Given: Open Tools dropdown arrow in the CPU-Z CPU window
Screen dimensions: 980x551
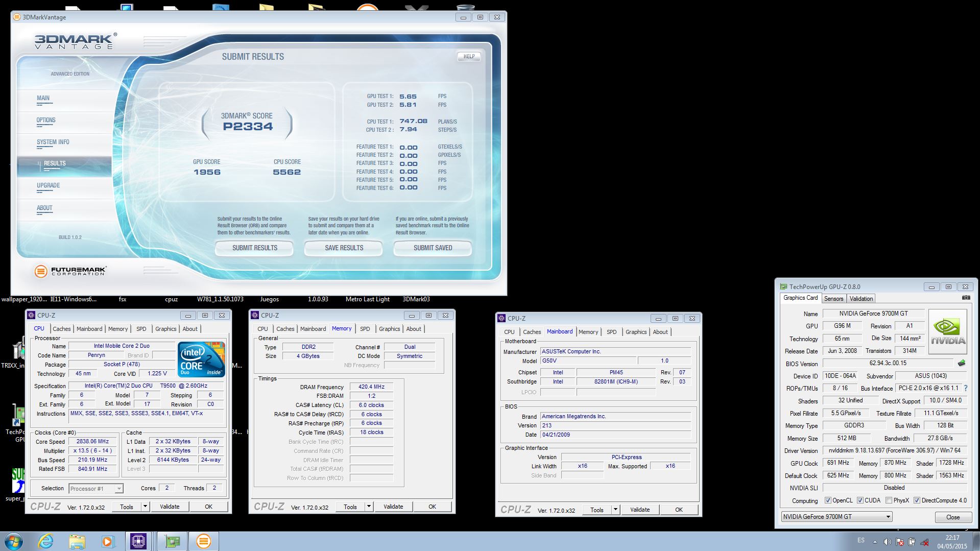Looking at the screenshot, I should pyautogui.click(x=145, y=507).
